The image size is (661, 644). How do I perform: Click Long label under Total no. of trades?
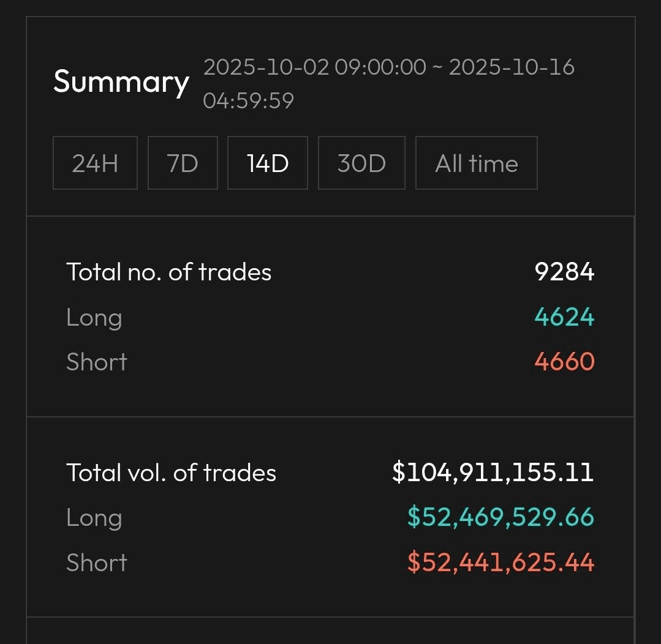pos(94,317)
